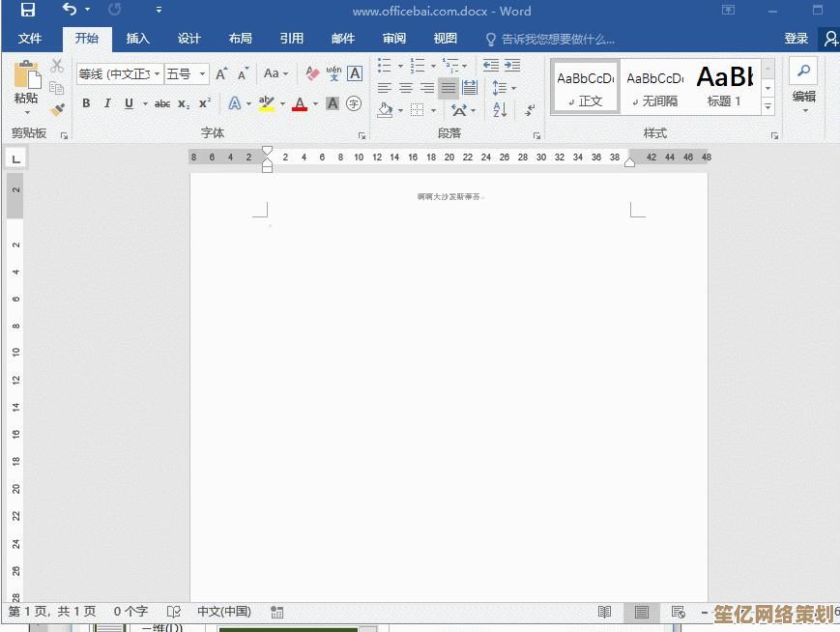Image resolution: width=840 pixels, height=632 pixels.
Task: Apply yellow text highlight color
Action: [266, 103]
